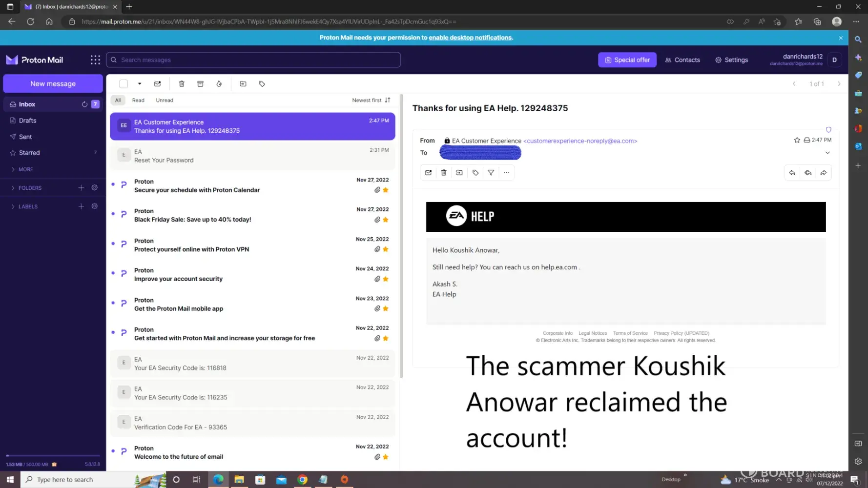Refresh the Inbox with the circular arrow
Screen dimensions: 868x488
(x=84, y=104)
